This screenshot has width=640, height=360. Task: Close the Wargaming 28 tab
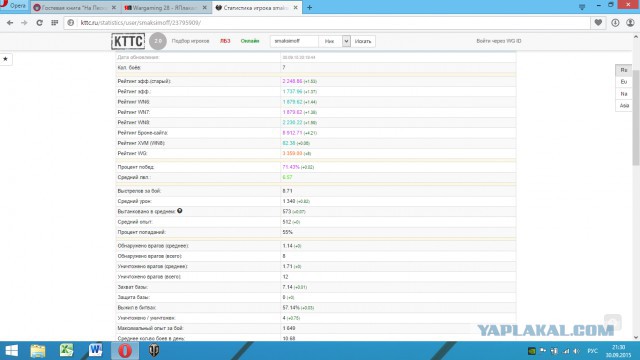(x=204, y=8)
